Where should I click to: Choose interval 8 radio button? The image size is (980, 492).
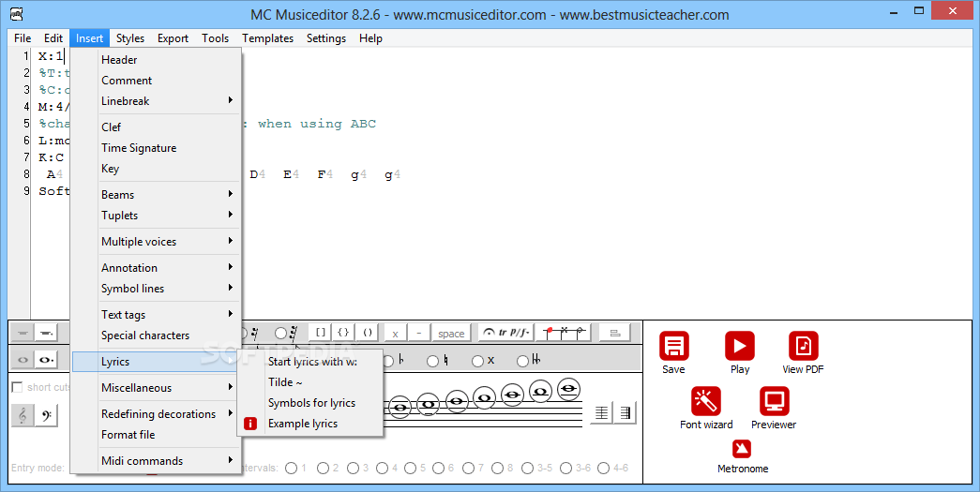tap(498, 468)
